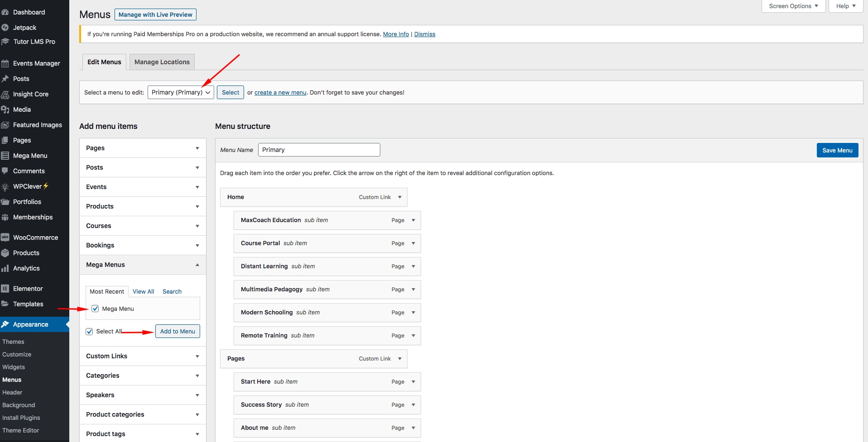Click the Add to Menu button

(177, 331)
